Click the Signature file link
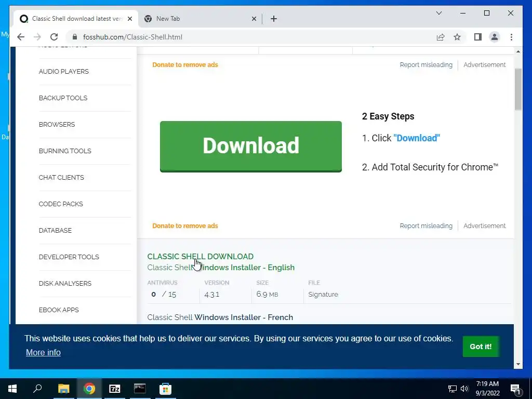532x399 pixels. [323, 295]
